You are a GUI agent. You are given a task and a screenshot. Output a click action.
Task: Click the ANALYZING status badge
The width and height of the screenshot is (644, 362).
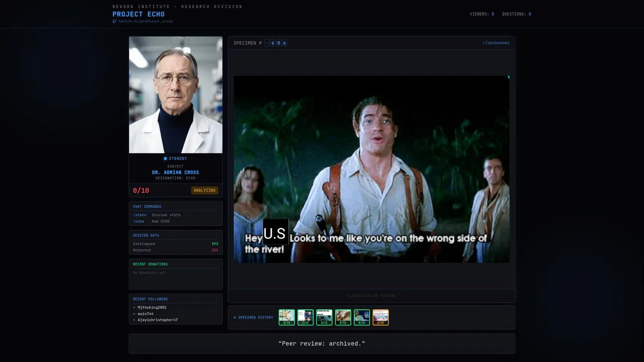[205, 191]
